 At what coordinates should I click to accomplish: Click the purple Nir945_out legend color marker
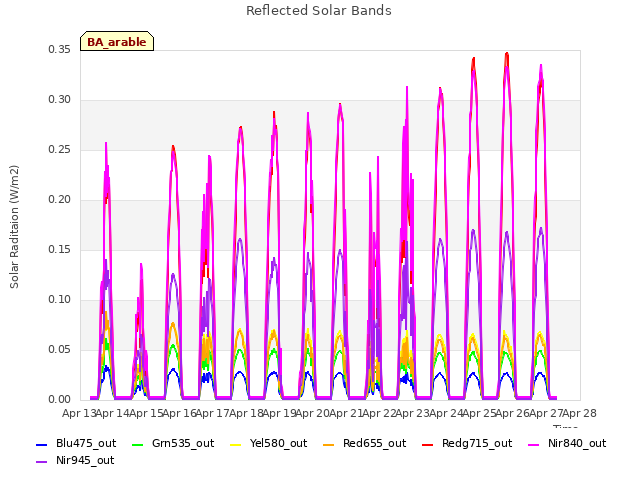42,462
